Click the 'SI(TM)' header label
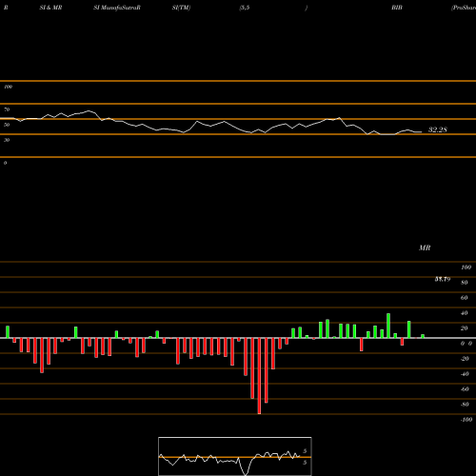476x476 pixels. pyautogui.click(x=181, y=8)
